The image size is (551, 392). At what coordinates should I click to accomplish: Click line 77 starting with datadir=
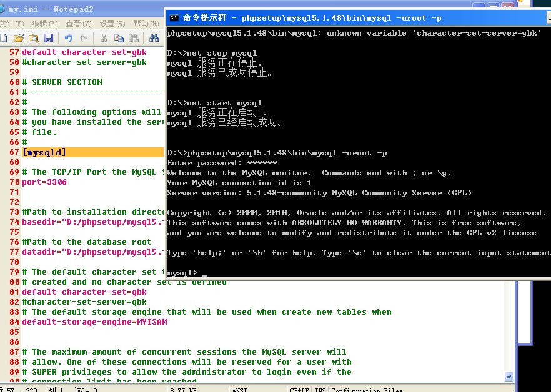point(92,252)
